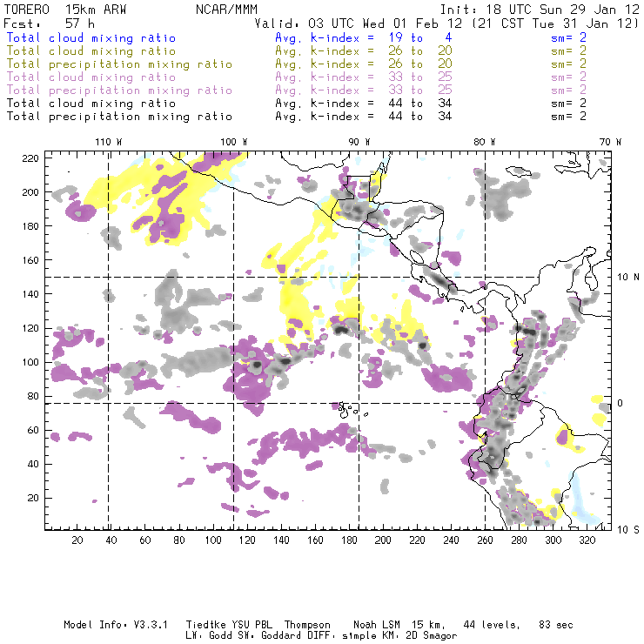Click black 'Total precipitation mixing ratio' legend line
This screenshot has width=644, height=644.
(119, 117)
